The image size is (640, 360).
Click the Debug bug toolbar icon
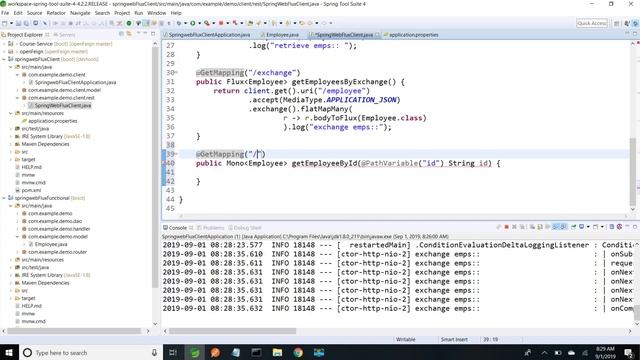point(179,23)
